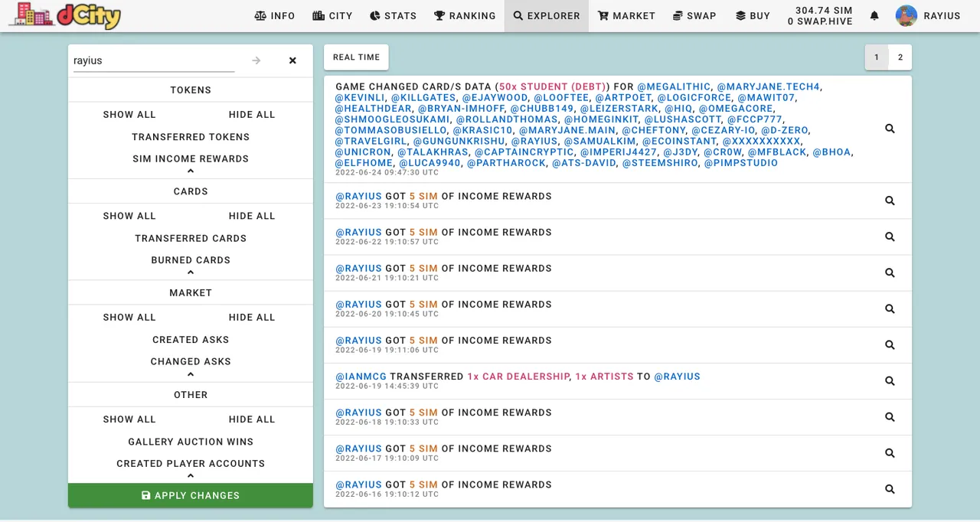The image size is (980, 522).
Task: Show all Cards filters
Action: coord(129,216)
